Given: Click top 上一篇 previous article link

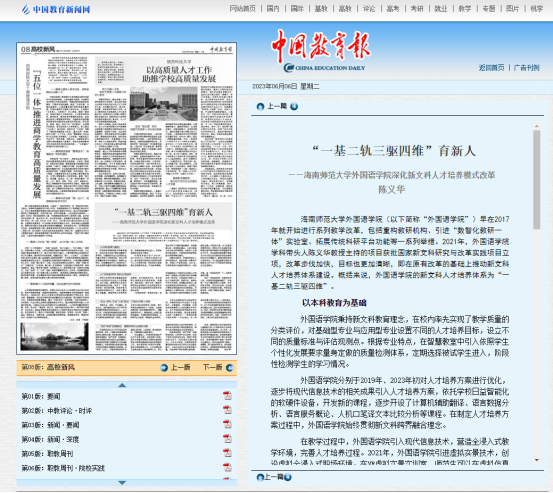Looking at the screenshot, I should [x=277, y=106].
